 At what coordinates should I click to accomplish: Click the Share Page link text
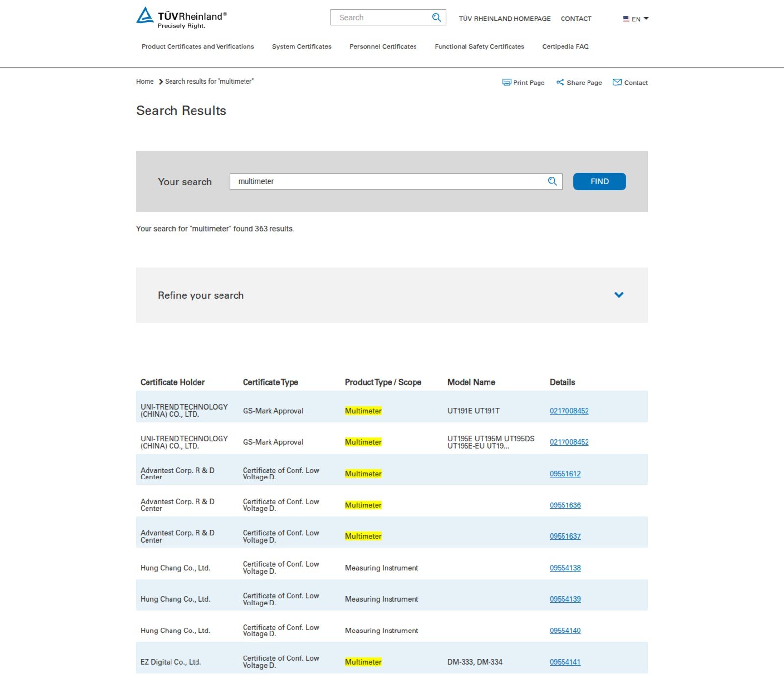click(x=584, y=83)
